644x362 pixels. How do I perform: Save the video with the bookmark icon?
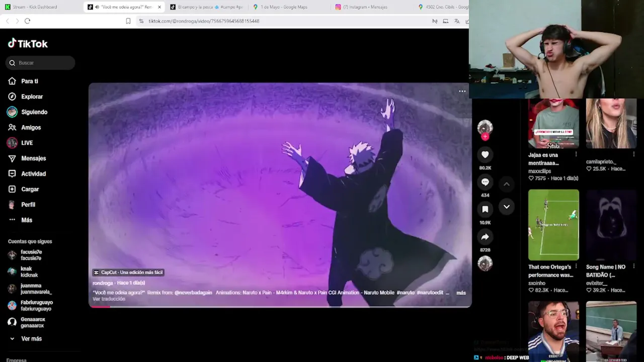[x=485, y=209]
